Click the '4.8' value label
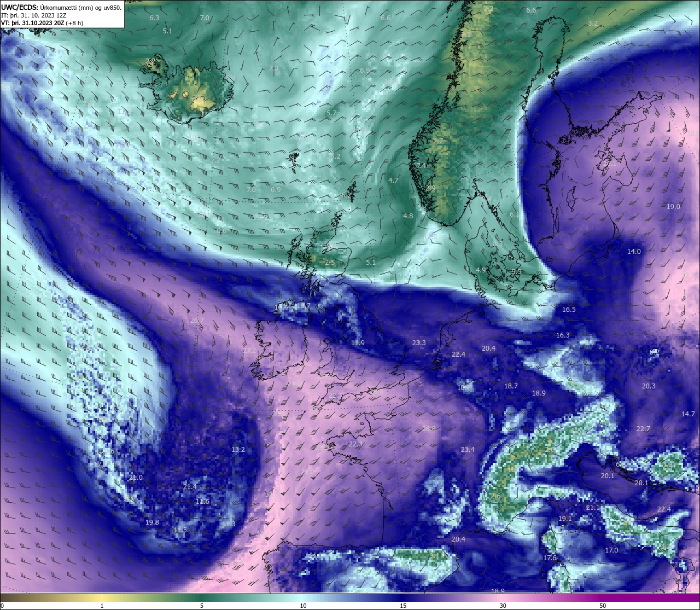Screen dimensions: 700x610 tap(408, 216)
